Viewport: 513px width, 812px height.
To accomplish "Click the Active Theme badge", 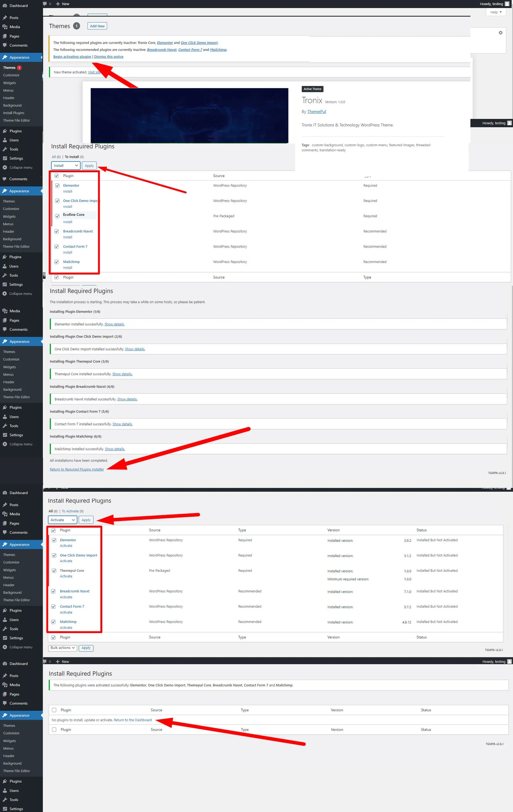I will point(313,89).
